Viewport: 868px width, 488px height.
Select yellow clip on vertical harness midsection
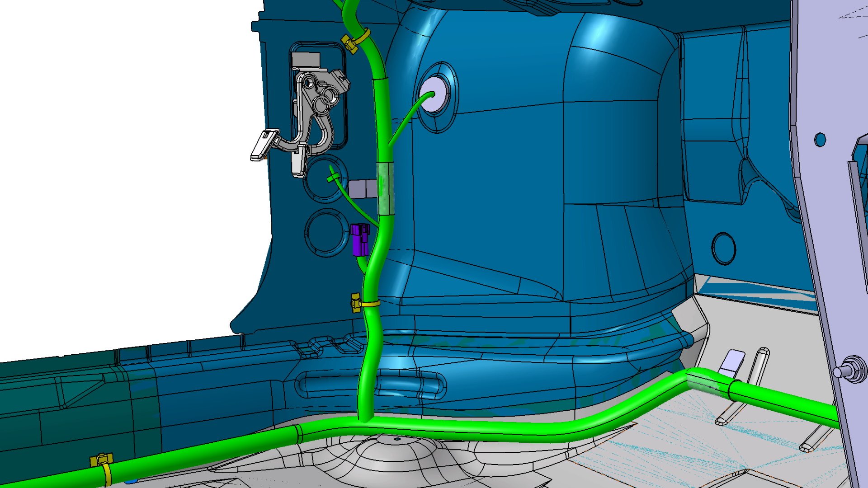[x=356, y=303]
